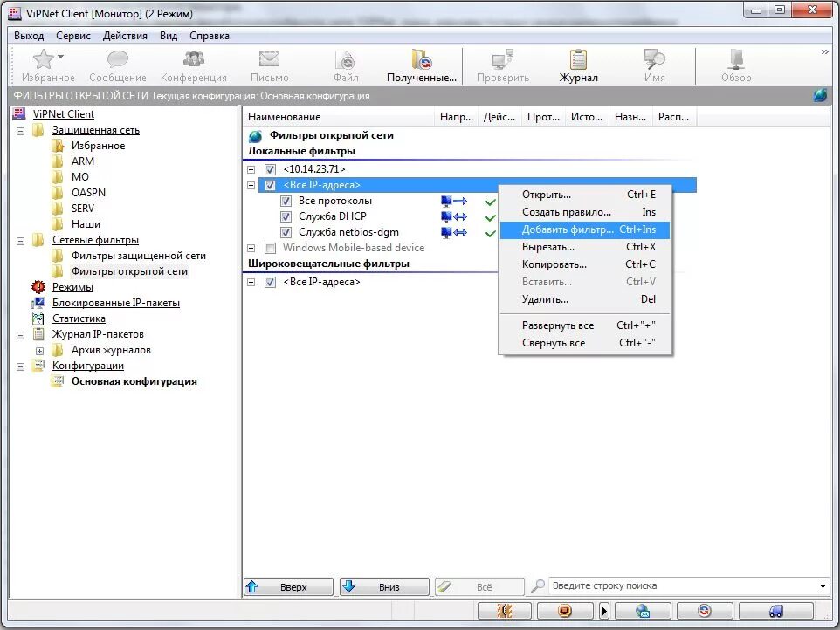Select the OASPN folder

coord(88,193)
